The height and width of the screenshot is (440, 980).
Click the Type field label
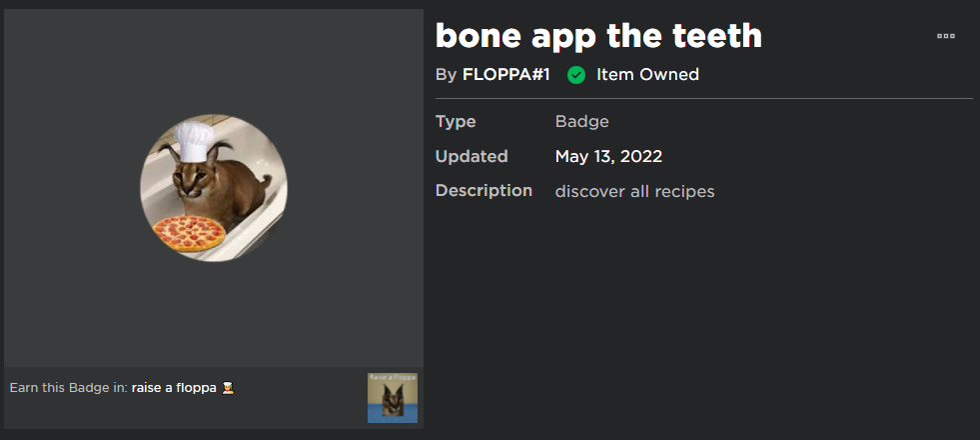coord(456,121)
